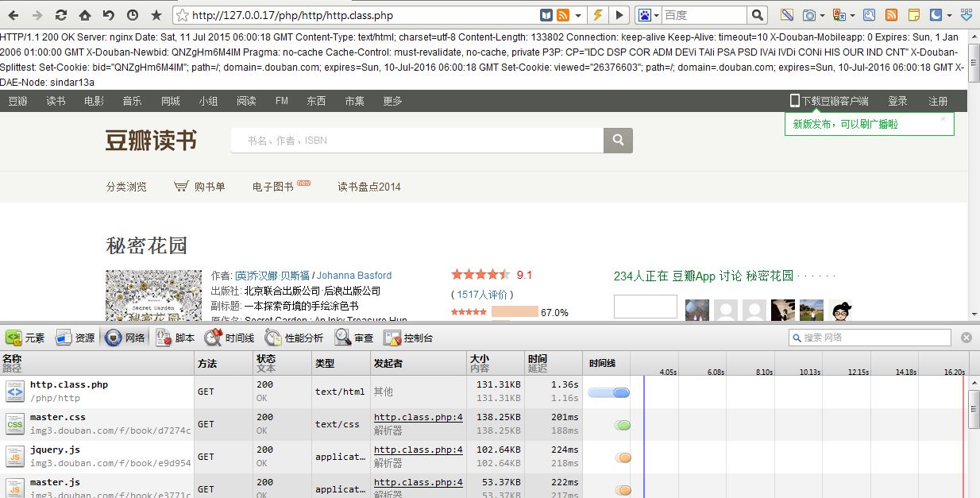This screenshot has width=980, height=498.
Task: Go back with the browser back arrow
Action: pyautogui.click(x=14, y=15)
